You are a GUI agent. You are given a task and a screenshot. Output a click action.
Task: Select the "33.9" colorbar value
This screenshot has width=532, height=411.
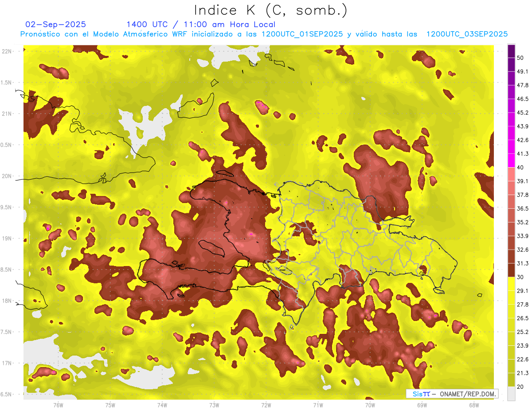pos(522,236)
